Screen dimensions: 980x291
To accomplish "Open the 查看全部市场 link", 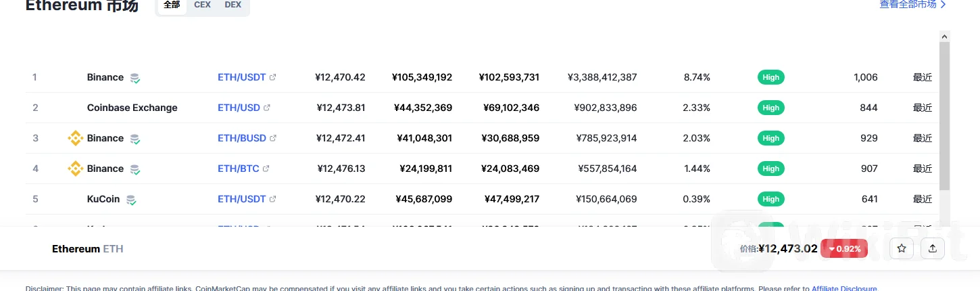I will pos(912,4).
